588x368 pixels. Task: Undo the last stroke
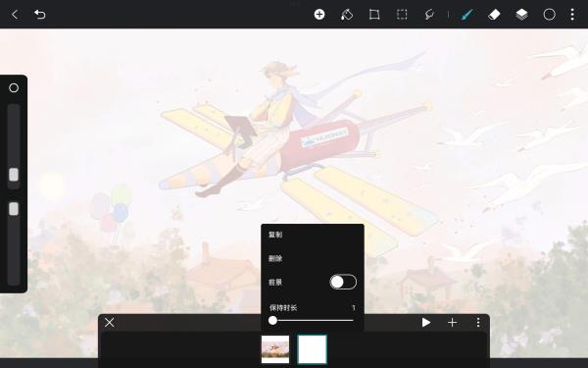pyautogui.click(x=40, y=15)
